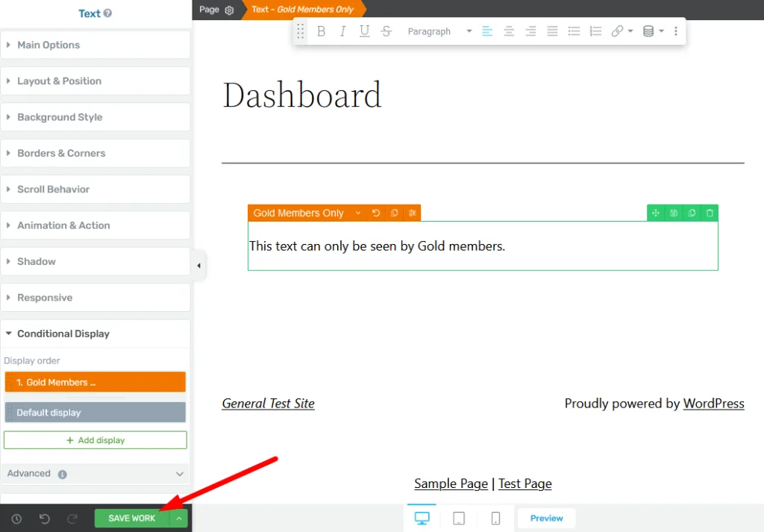Screen dimensions: 764x532
Task: Expand the Responsive section
Action: pyautogui.click(x=95, y=297)
